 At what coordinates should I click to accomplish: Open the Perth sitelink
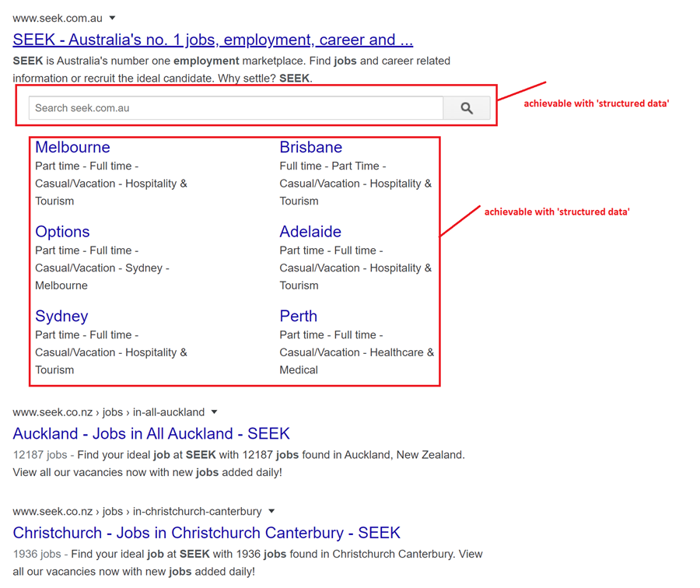click(298, 316)
